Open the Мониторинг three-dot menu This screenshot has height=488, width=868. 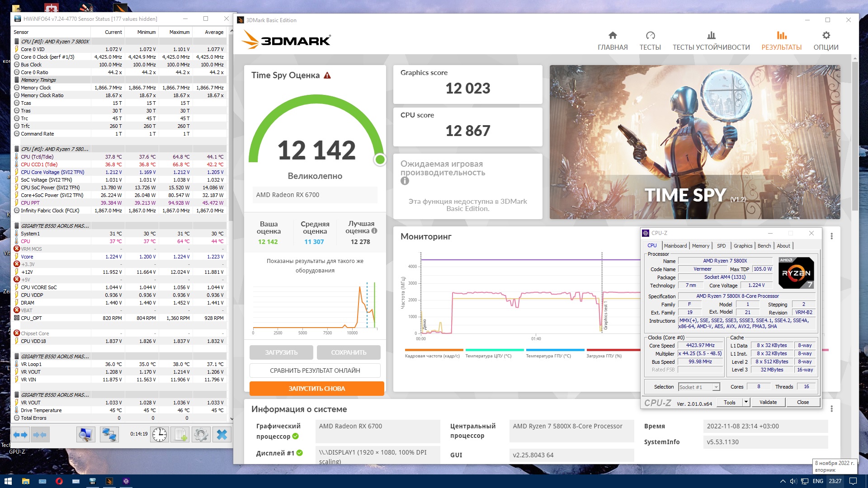coord(831,236)
